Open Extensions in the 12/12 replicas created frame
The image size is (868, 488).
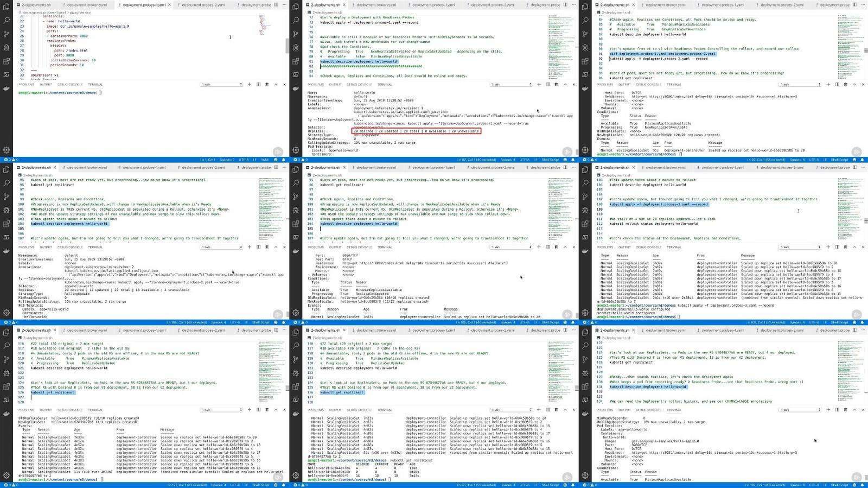coord(296,224)
